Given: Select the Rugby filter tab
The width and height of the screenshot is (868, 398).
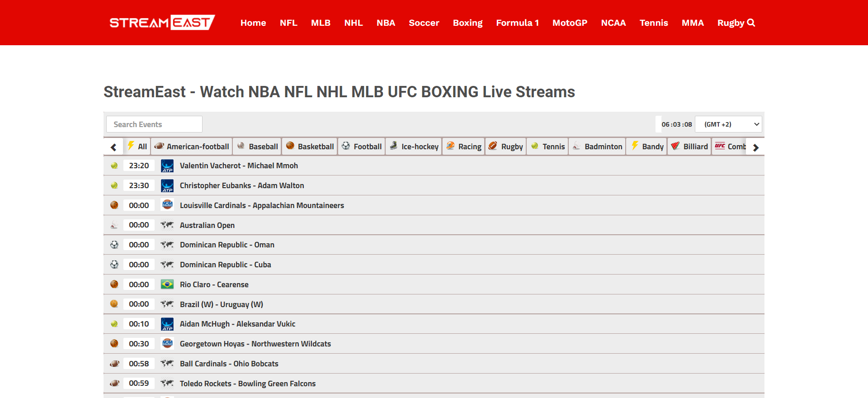Looking at the screenshot, I should click(506, 147).
